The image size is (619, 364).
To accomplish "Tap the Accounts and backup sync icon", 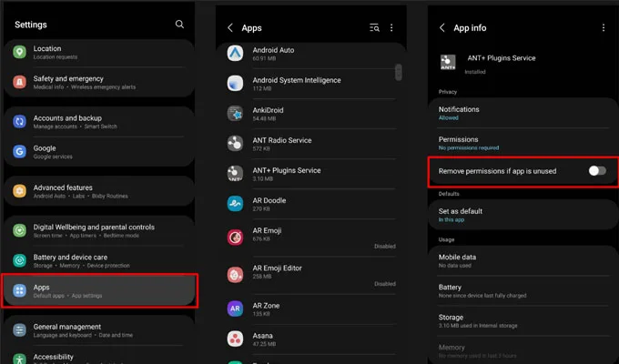I will coord(19,121).
